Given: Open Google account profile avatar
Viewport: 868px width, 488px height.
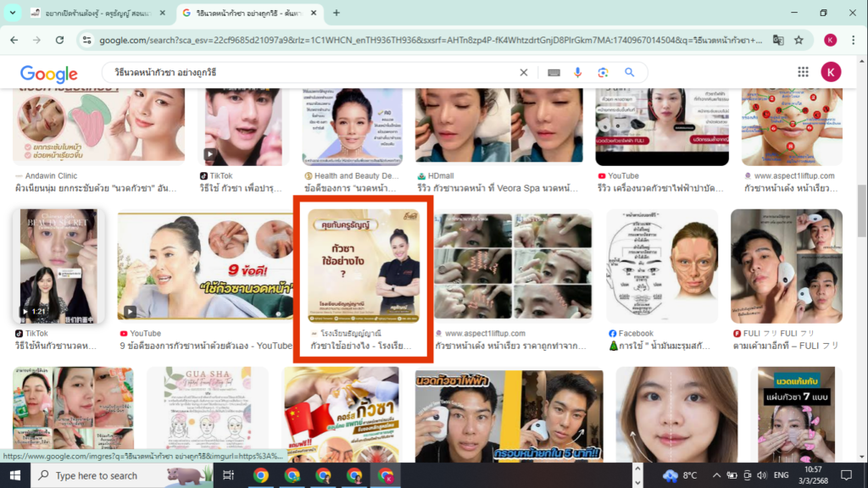Looking at the screenshot, I should 830,73.
